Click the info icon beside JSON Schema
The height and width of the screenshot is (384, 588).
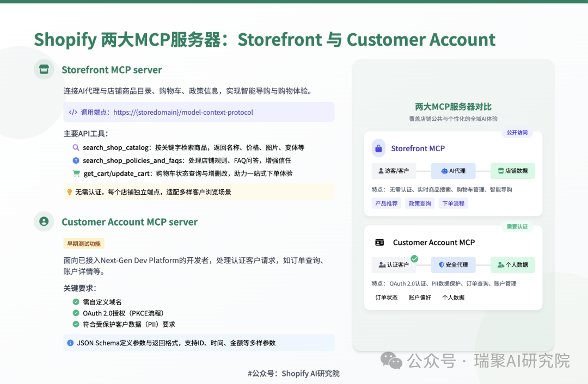(x=70, y=343)
